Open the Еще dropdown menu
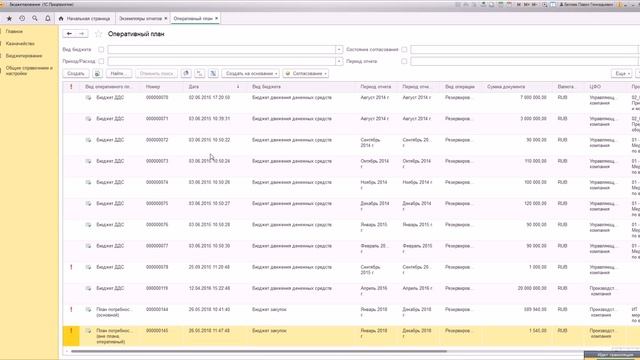This screenshot has height=360, width=640. [x=622, y=73]
